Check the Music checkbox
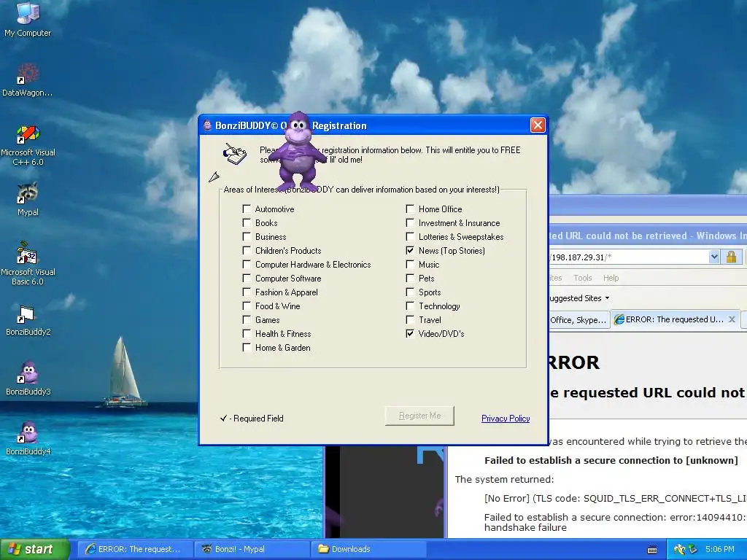747x560 pixels. pyautogui.click(x=410, y=264)
